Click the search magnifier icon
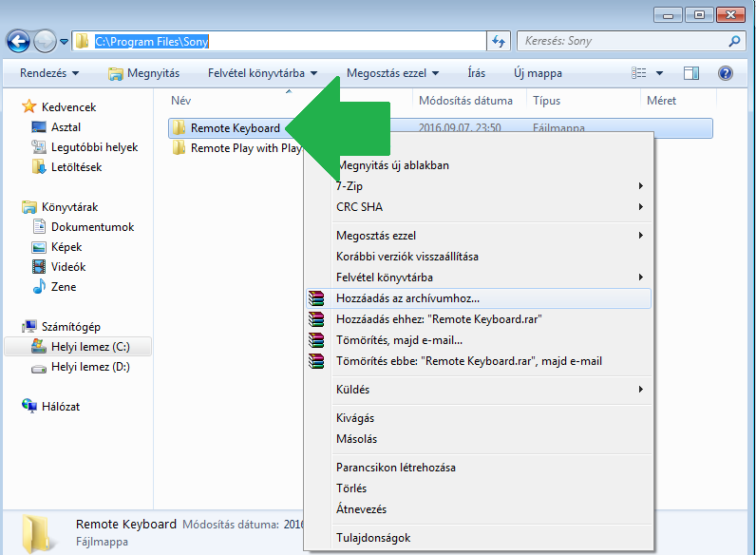Image resolution: width=756 pixels, height=555 pixels. pos(734,42)
